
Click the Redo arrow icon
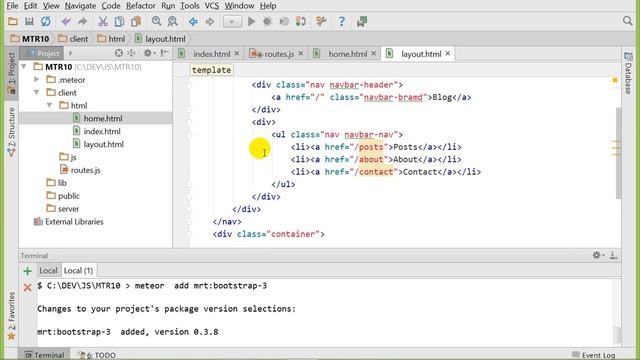[82, 21]
